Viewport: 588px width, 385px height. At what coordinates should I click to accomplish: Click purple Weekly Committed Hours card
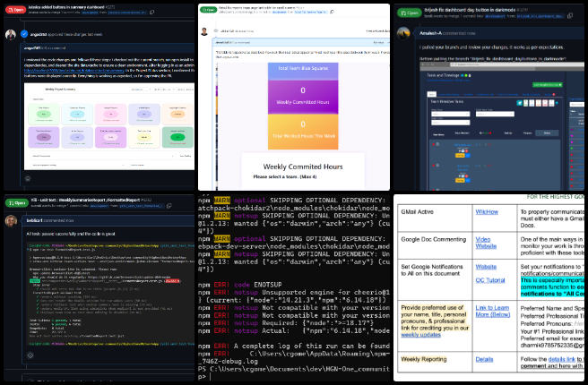point(303,97)
